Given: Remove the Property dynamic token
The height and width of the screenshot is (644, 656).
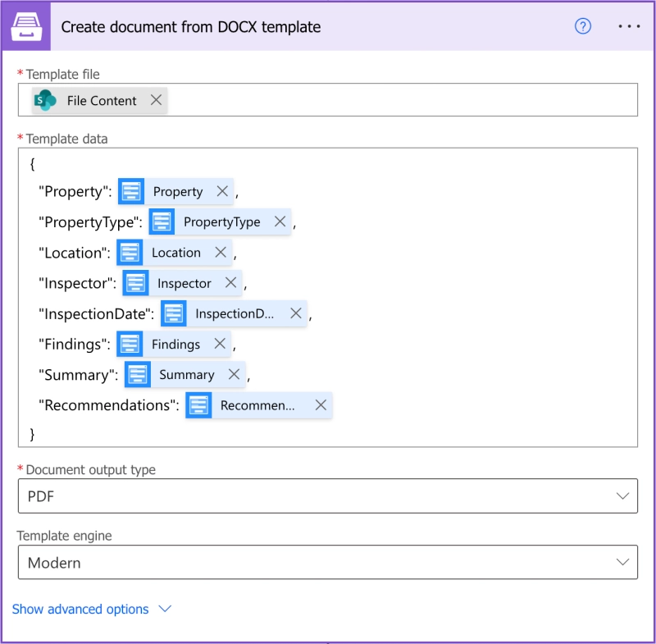Looking at the screenshot, I should click(222, 191).
